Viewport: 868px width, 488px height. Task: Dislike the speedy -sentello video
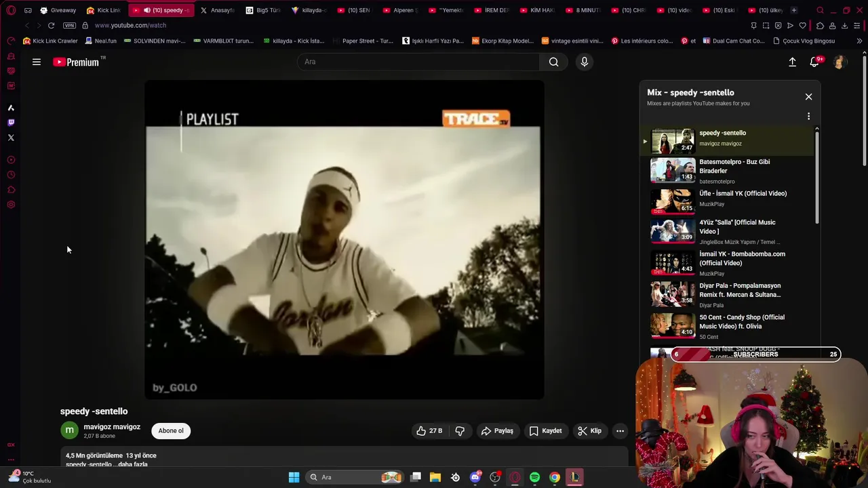(x=460, y=430)
